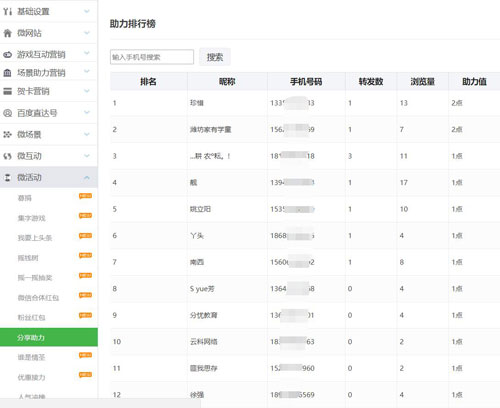This screenshot has height=408, width=500.
Task: Expand the 微场景 chevron
Action: pos(87,134)
